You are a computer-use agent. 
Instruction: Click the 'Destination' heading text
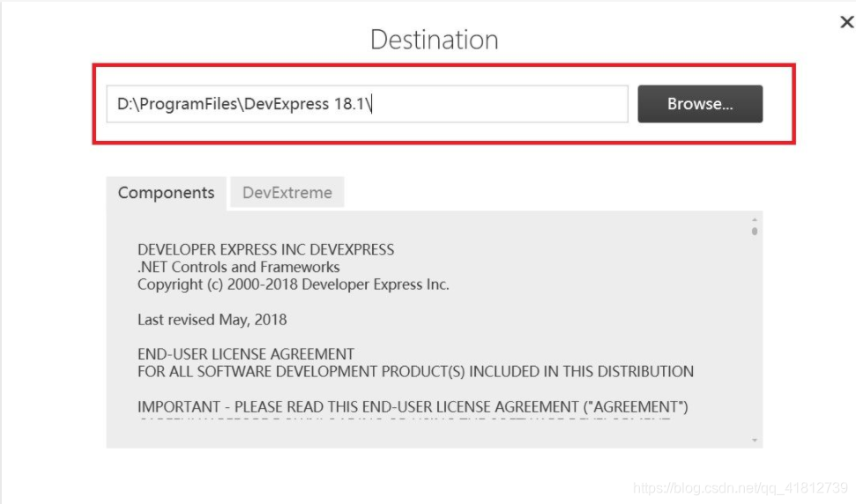coord(434,40)
